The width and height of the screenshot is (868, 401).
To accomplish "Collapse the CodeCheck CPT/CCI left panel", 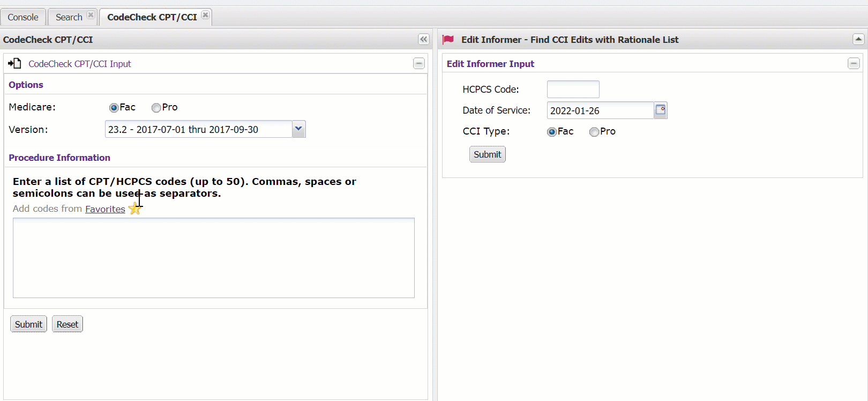I will 423,39.
